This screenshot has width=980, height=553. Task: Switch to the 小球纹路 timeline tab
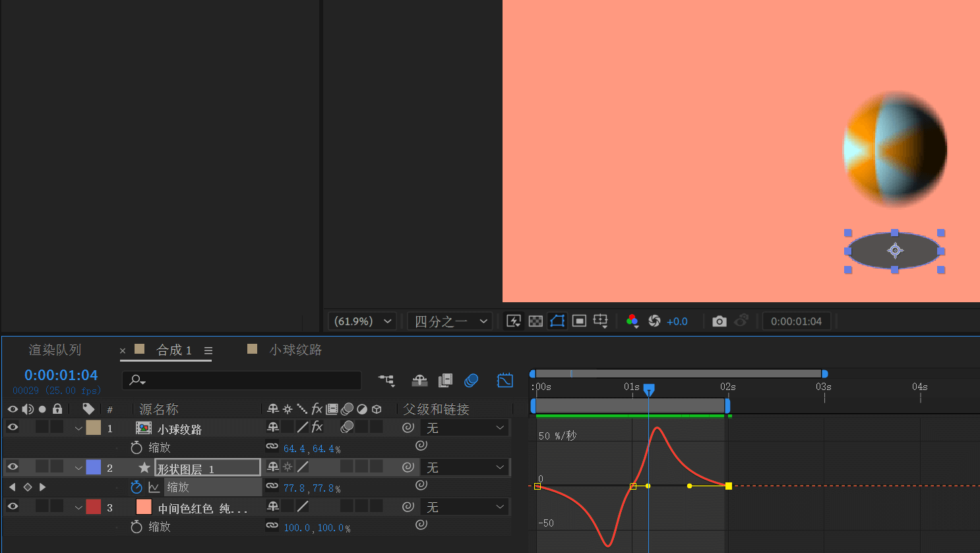295,350
